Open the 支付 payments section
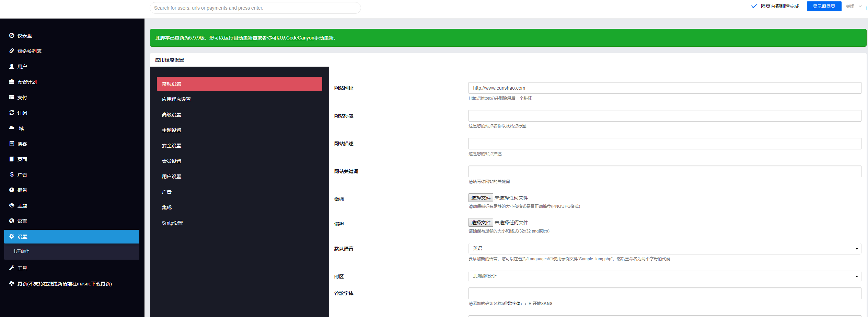This screenshot has height=317, width=868. (x=22, y=97)
